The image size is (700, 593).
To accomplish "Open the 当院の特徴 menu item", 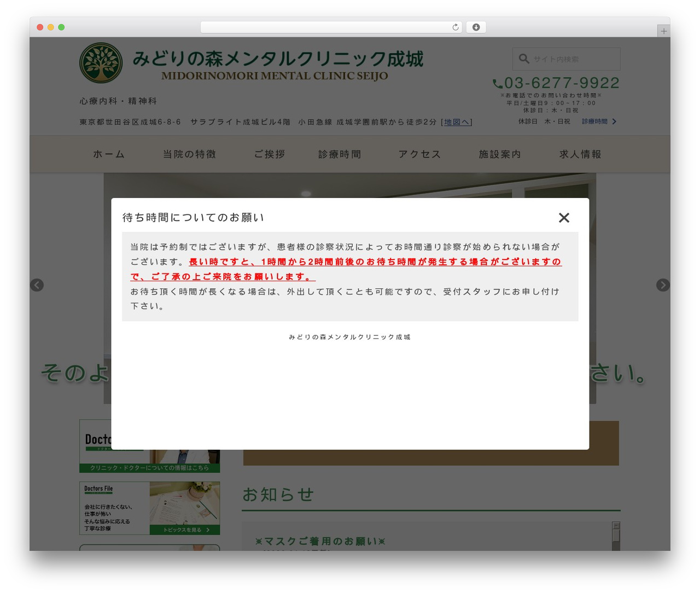I will pos(190,154).
